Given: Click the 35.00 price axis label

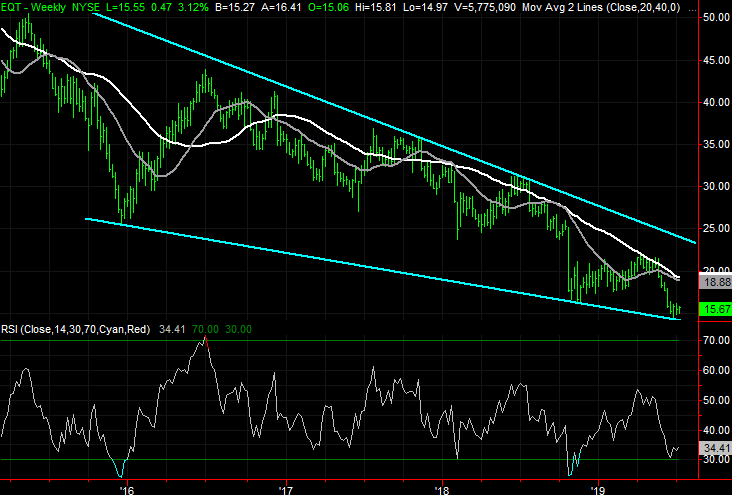Looking at the screenshot, I should coord(717,144).
